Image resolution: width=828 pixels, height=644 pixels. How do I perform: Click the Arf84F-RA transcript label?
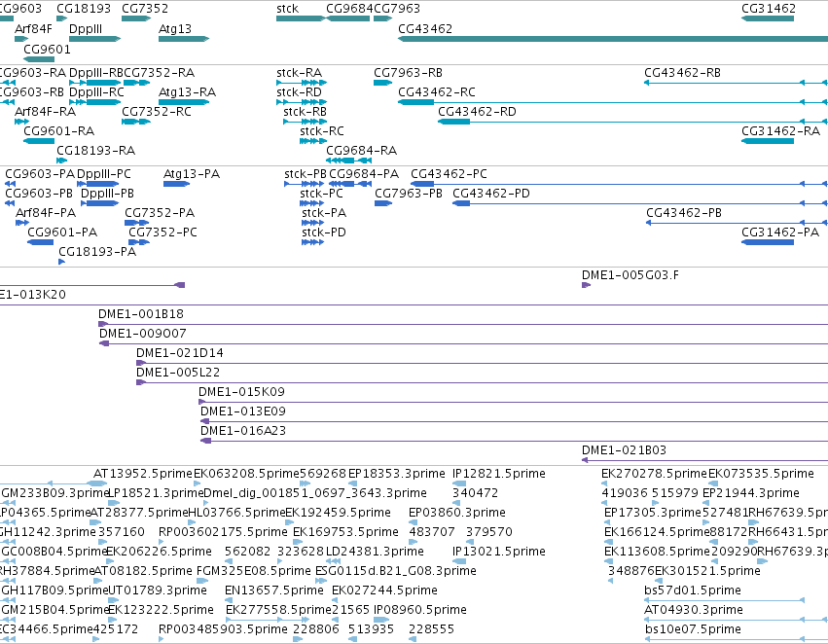click(45, 112)
